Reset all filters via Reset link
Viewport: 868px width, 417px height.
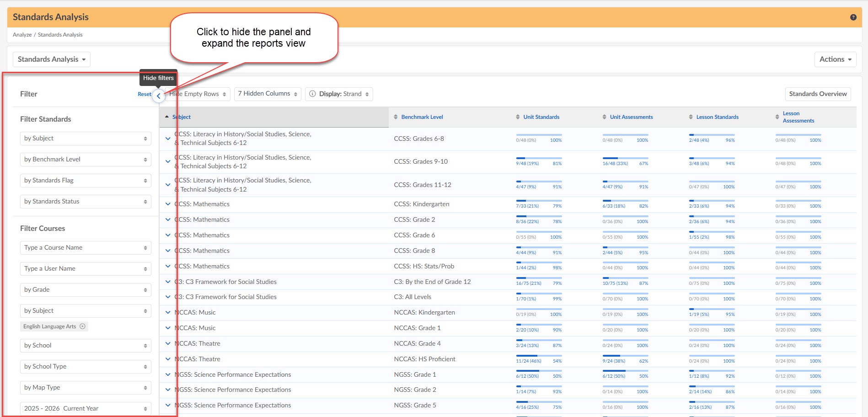(144, 94)
